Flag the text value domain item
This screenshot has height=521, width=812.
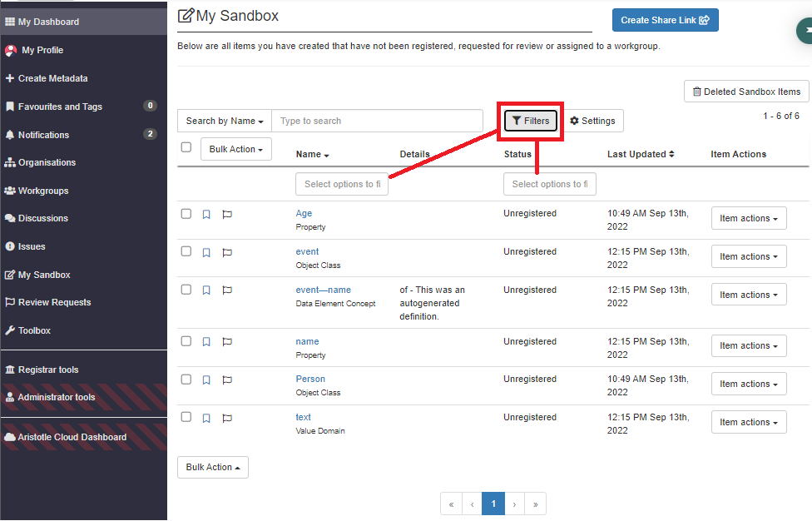(227, 418)
